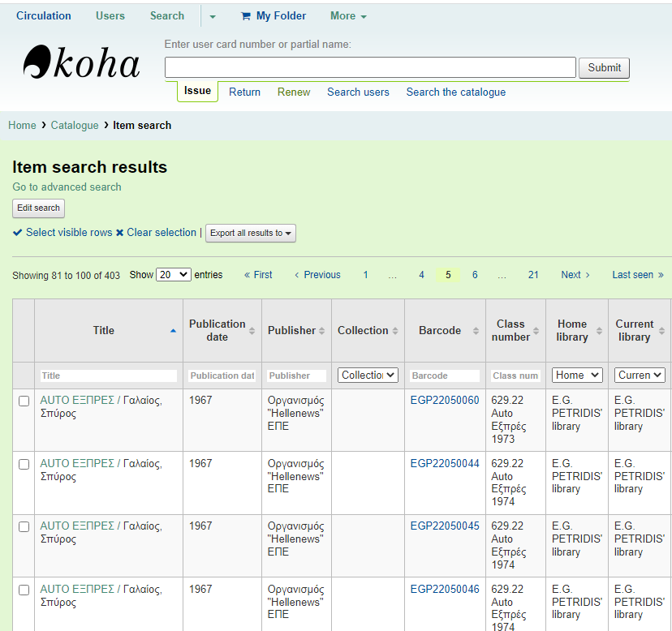Expand the Export all results to dropdown

(251, 234)
